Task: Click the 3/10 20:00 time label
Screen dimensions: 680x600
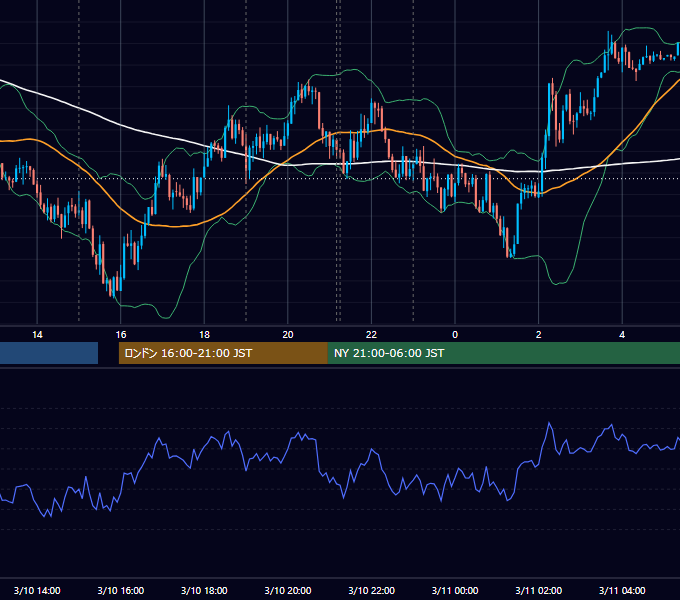Action: click(x=288, y=590)
